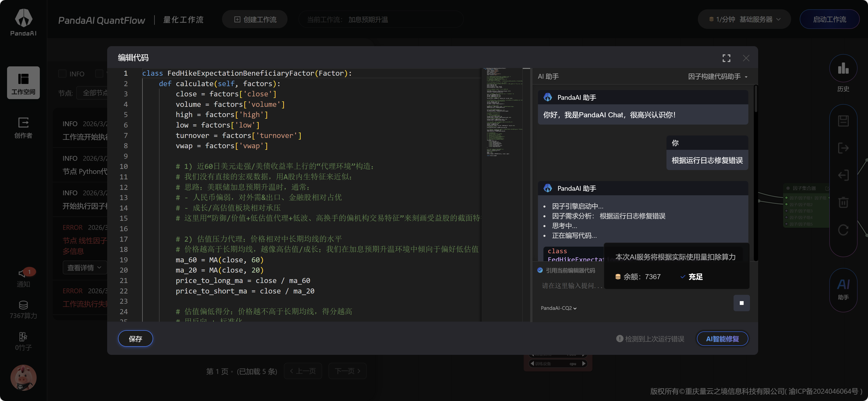The height and width of the screenshot is (401, 868).
Task: Go to 上一页 previous log page
Action: click(303, 371)
